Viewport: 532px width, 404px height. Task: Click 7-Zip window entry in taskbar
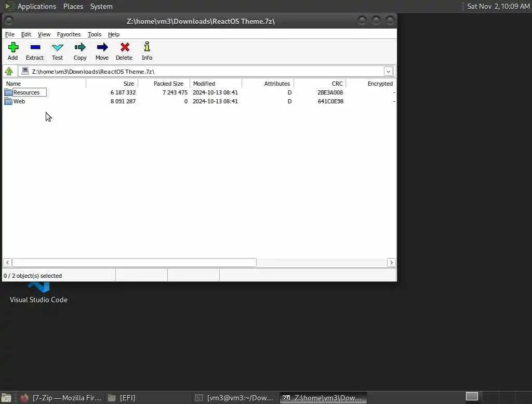(x=323, y=398)
